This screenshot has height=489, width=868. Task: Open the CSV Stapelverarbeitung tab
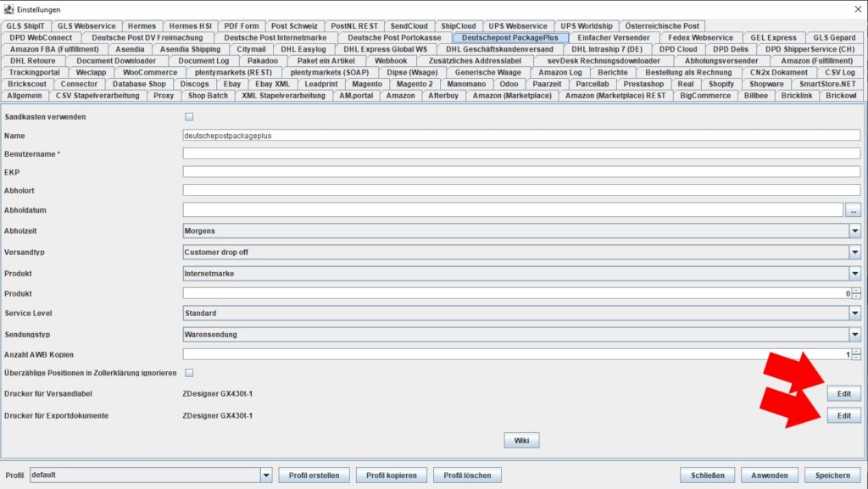pos(97,96)
